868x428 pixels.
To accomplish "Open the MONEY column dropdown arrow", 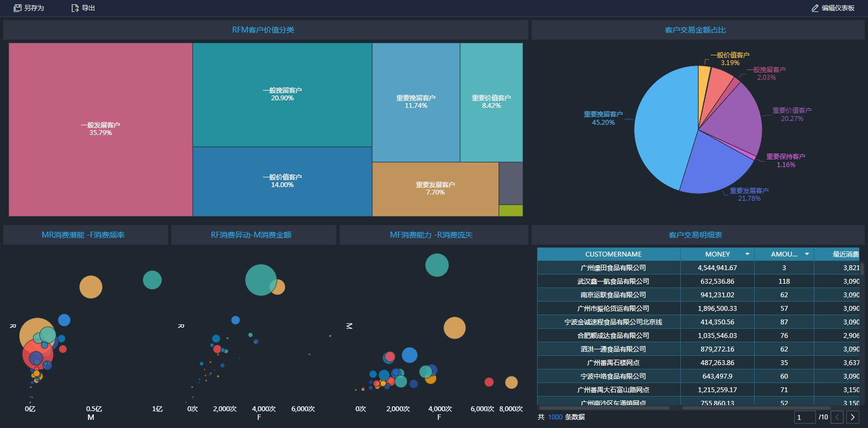I will point(747,254).
